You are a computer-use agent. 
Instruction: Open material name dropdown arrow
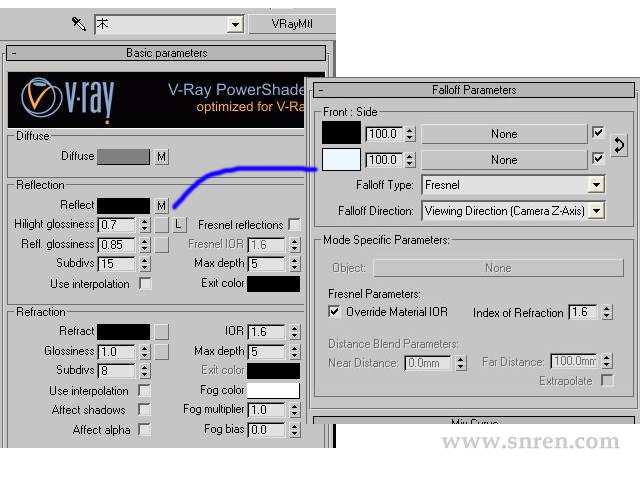[x=235, y=24]
